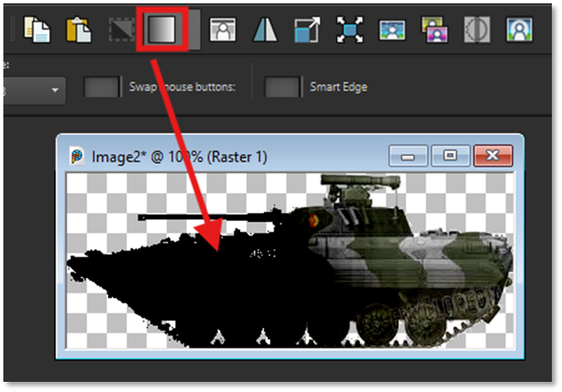Click the Image2 window title bar

tap(254, 156)
